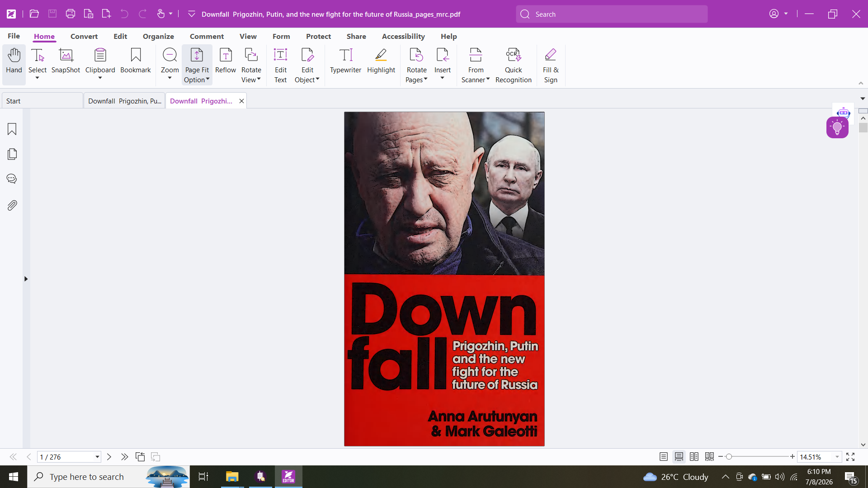Screen dimensions: 868x488
Task: Go to previous page
Action: (x=28, y=457)
